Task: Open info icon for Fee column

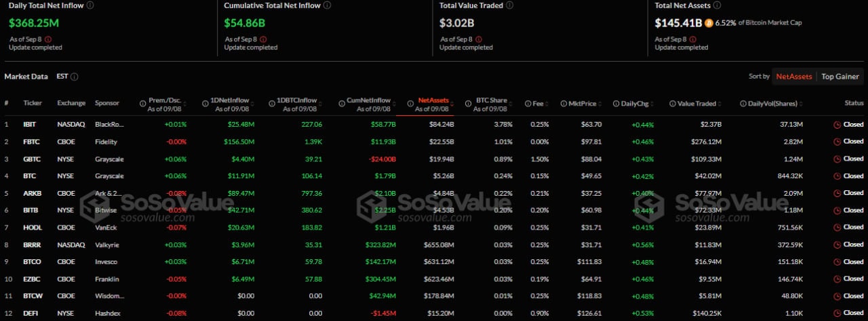Action: (x=528, y=104)
